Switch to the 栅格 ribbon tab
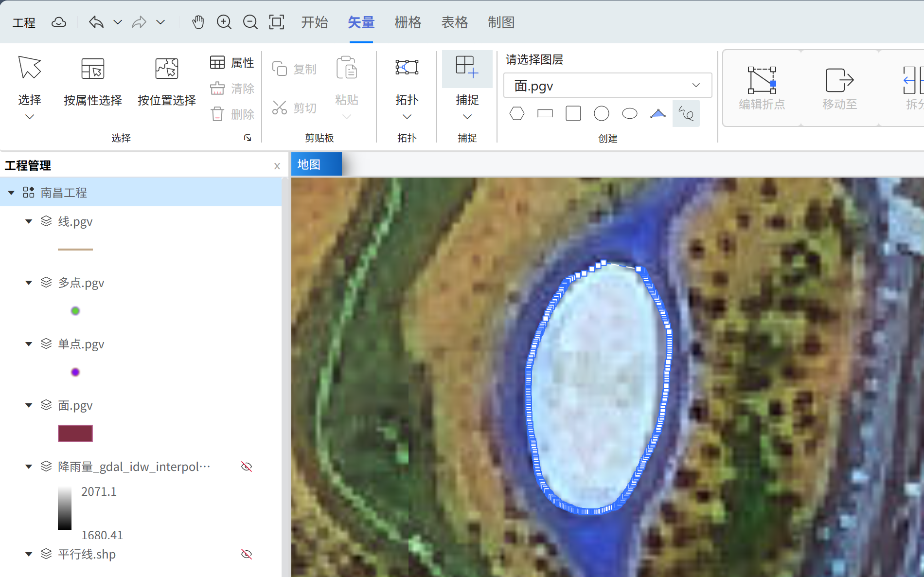The width and height of the screenshot is (924, 577). 408,22
